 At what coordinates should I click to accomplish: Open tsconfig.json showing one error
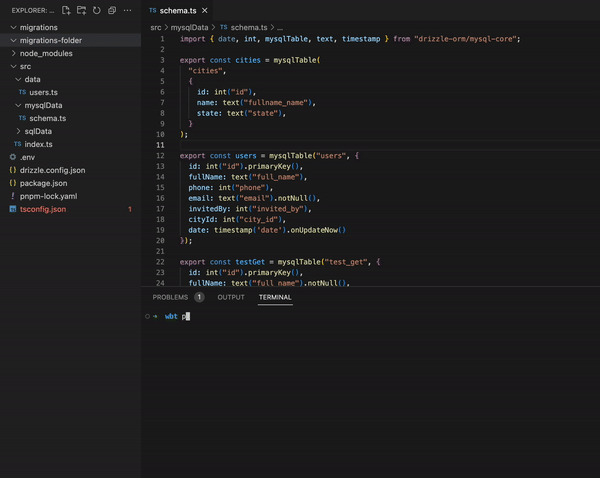[43, 209]
